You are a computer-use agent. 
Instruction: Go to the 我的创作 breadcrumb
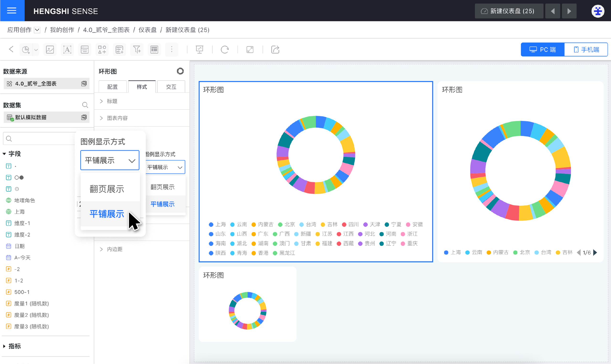pos(62,30)
